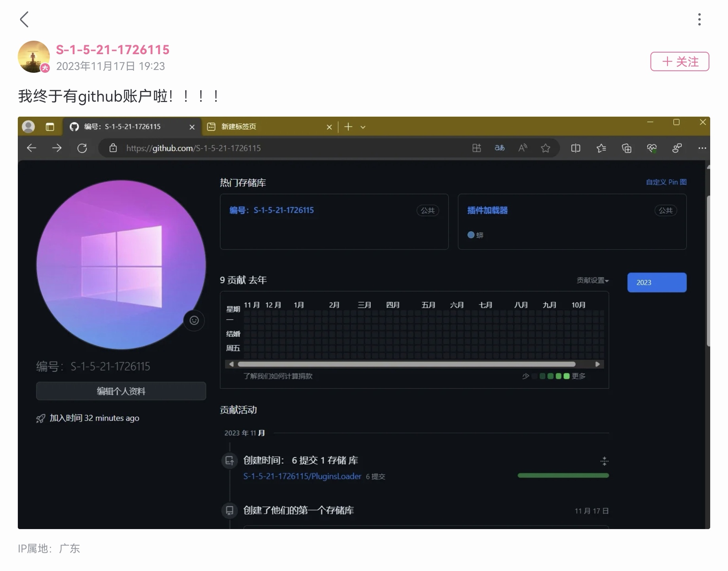Screen dimensions: 728x571
Task: Open the tab actions menu icon
Action: click(x=50, y=127)
